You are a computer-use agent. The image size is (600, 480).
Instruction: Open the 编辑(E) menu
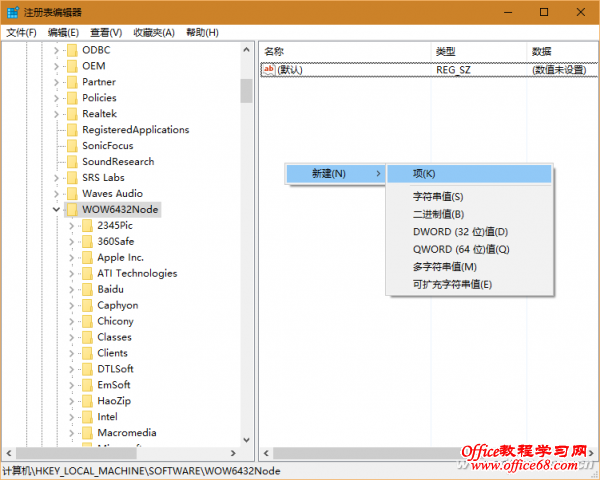(63, 33)
